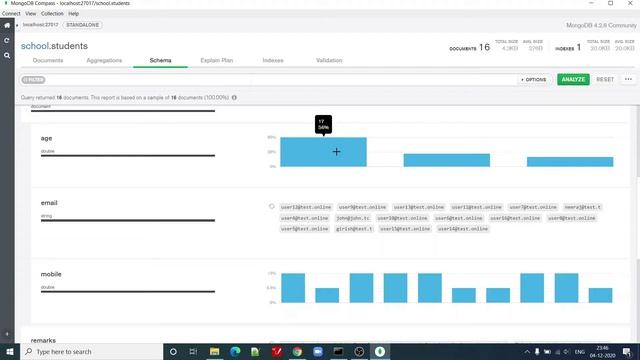This screenshot has height=360, width=640.
Task: Click the circular icon beside the email values
Action: point(271,207)
